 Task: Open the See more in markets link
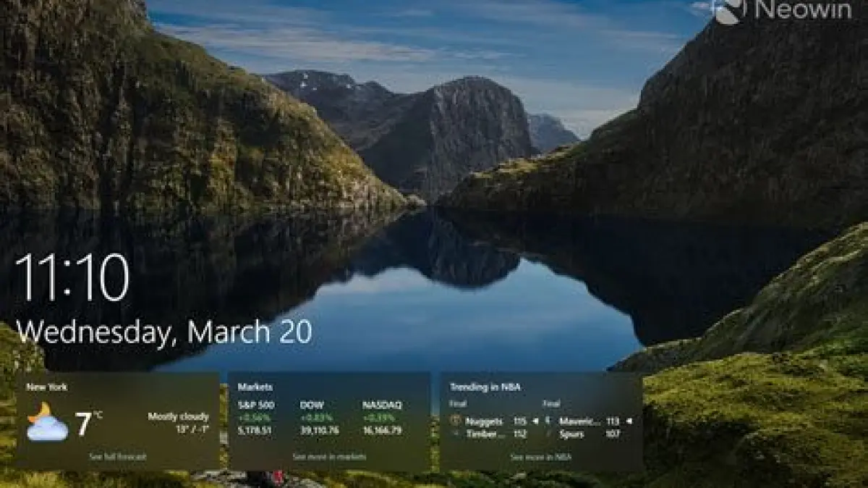coord(329,457)
